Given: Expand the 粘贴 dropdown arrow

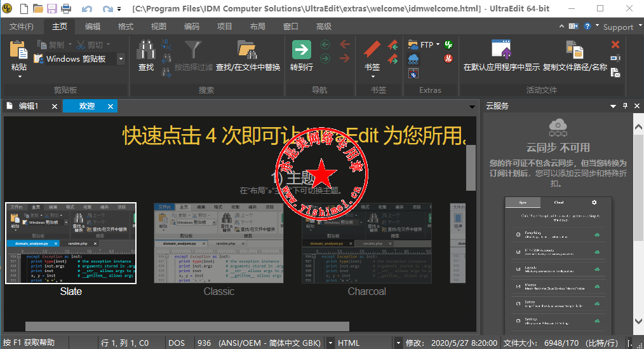Looking at the screenshot, I should [x=19, y=76].
